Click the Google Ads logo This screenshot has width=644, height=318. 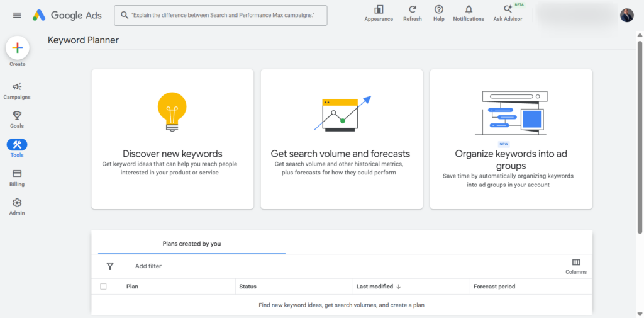[67, 15]
